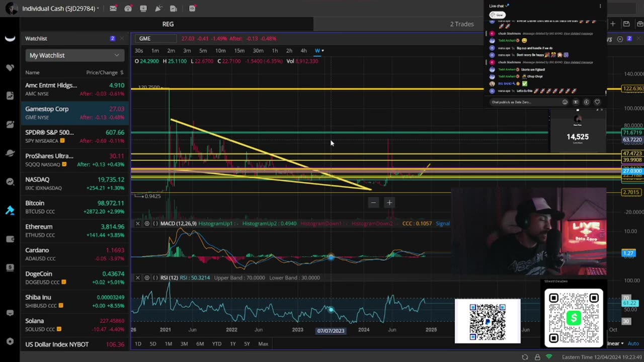The width and height of the screenshot is (644, 362).
Task: Select the 4h chart interval
Action: pyautogui.click(x=303, y=50)
